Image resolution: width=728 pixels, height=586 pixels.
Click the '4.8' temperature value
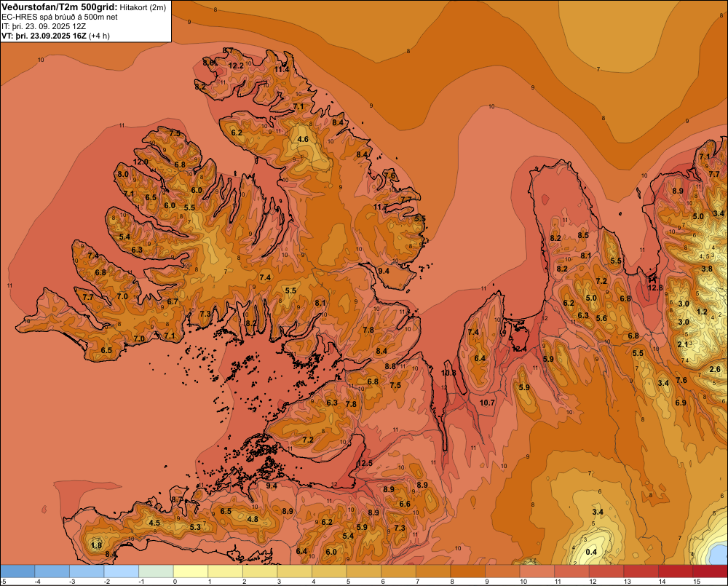click(x=253, y=519)
